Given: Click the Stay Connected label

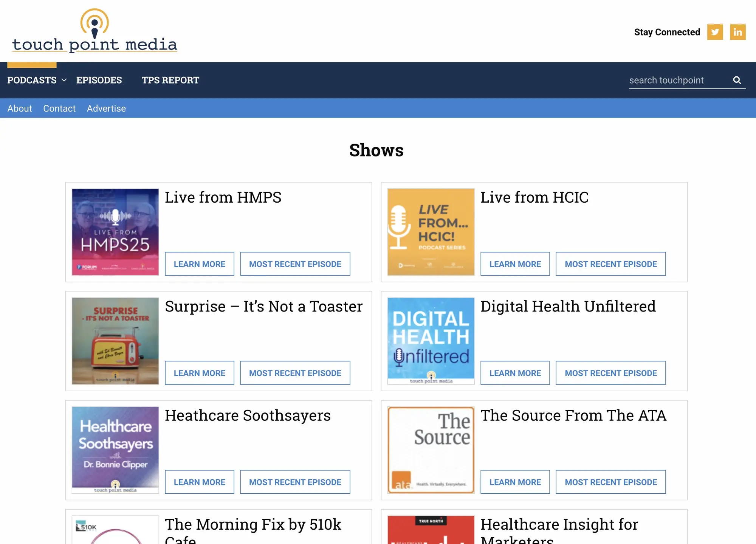Looking at the screenshot, I should click(x=667, y=32).
